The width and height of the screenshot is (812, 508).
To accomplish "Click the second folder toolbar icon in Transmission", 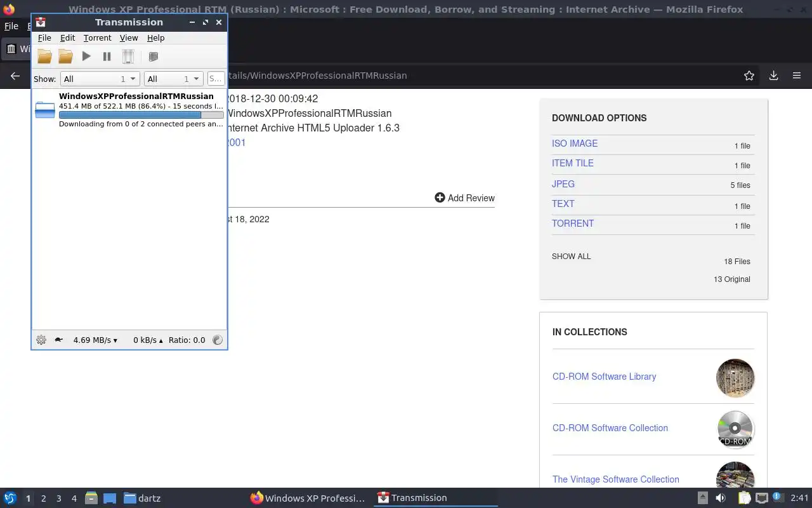I will (65, 57).
